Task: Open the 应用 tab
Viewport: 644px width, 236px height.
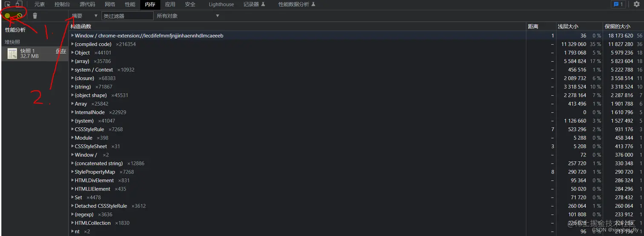Action: (170, 4)
